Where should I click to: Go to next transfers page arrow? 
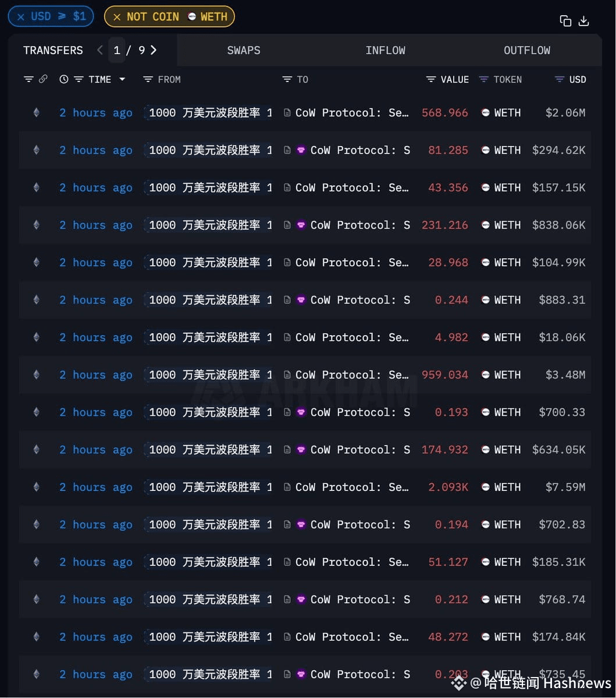coord(154,50)
